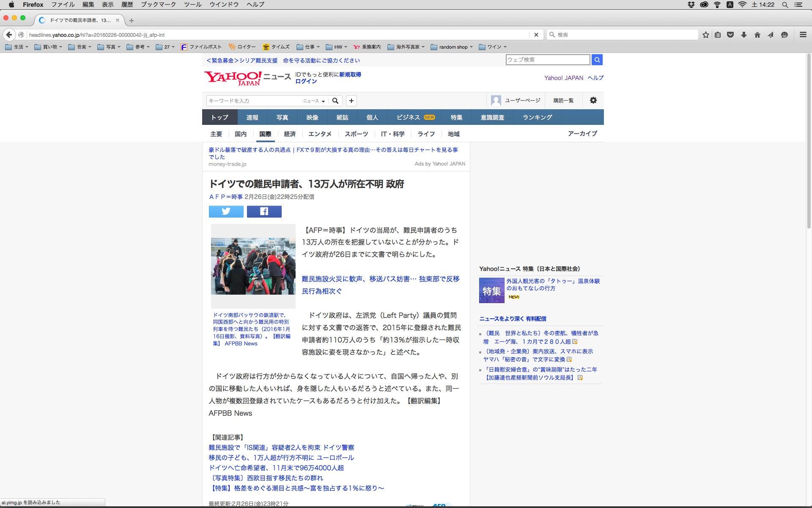Open the ブックマーク menu in menu bar
Image resolution: width=812 pixels, height=508 pixels.
pos(158,5)
